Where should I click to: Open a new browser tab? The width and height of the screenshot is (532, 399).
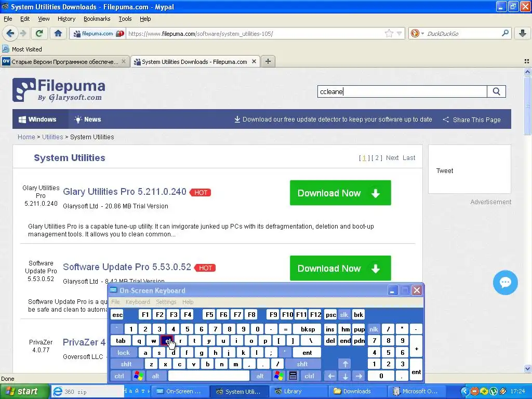tap(268, 61)
